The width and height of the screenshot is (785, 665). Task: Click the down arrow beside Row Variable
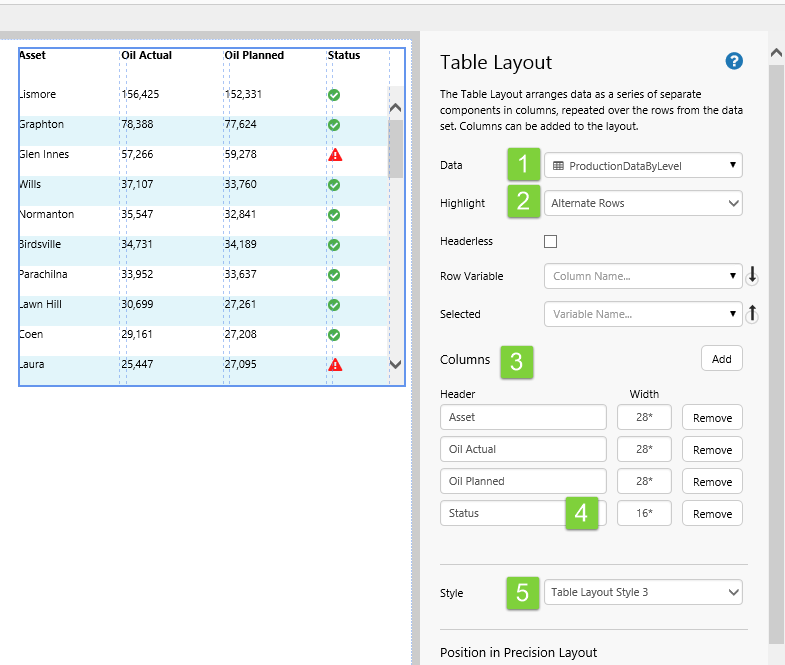coord(752,276)
